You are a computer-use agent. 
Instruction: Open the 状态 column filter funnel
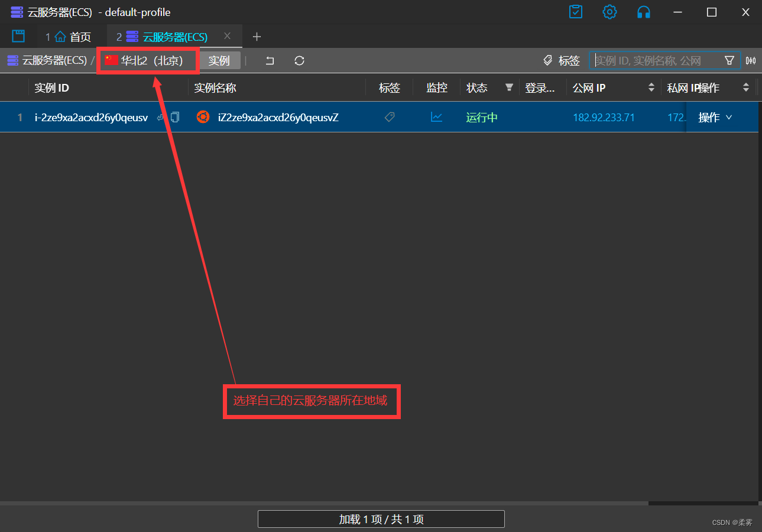point(509,87)
